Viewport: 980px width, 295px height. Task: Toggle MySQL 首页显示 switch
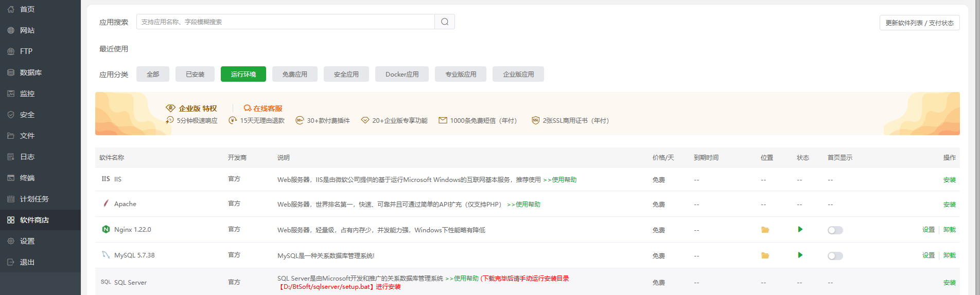tap(835, 256)
